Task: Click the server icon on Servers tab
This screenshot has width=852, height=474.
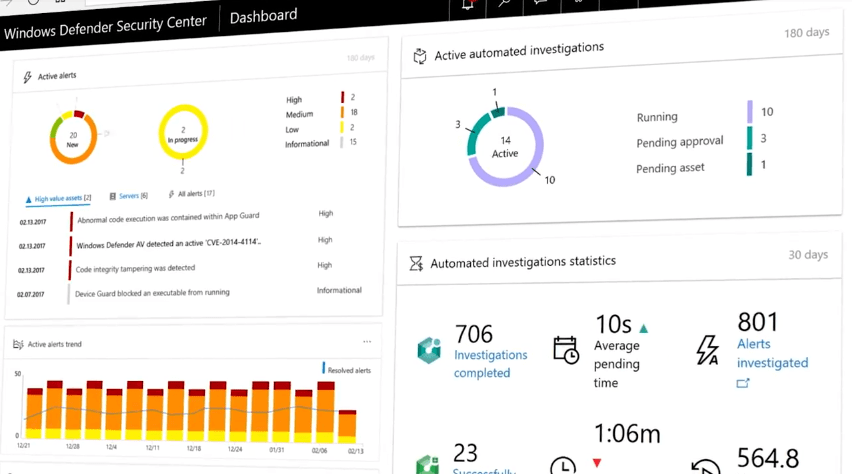Action: pos(112,196)
